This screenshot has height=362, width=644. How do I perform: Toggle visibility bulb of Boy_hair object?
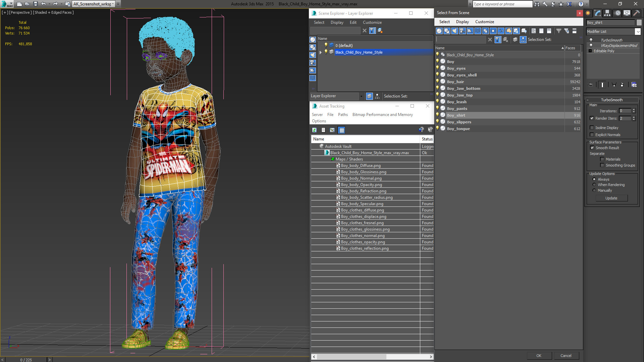point(437,81)
